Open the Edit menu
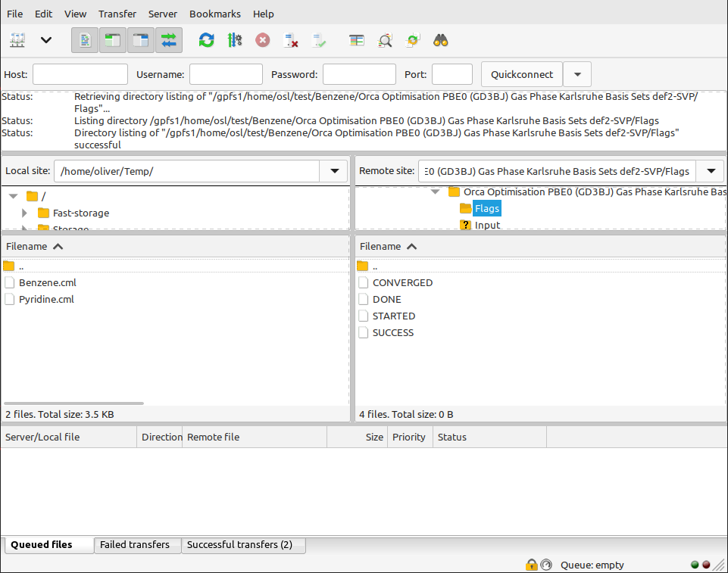This screenshot has width=728, height=573. [x=44, y=14]
